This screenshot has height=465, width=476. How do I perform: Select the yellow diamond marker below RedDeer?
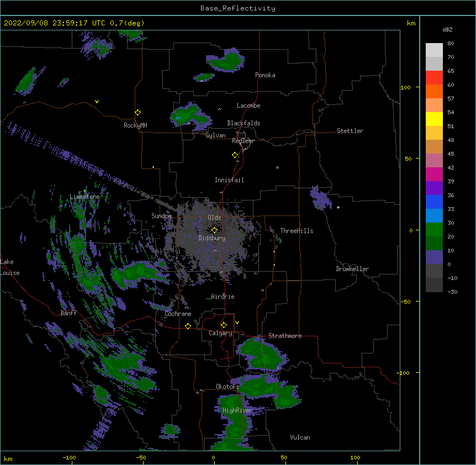tap(235, 155)
